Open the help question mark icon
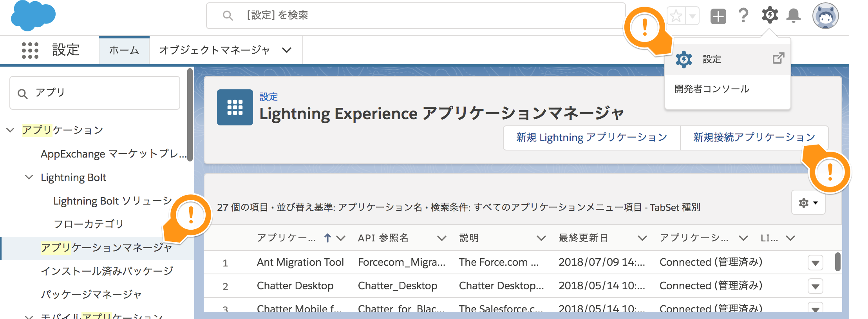 (x=743, y=16)
